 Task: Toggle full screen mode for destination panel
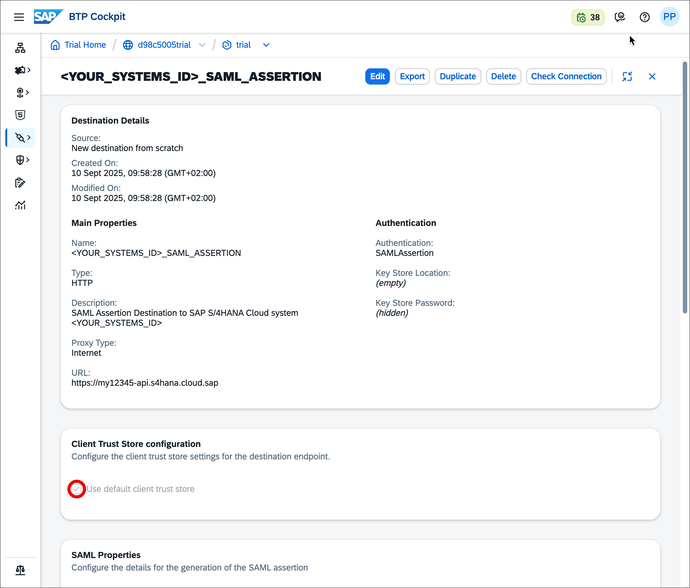pos(627,77)
